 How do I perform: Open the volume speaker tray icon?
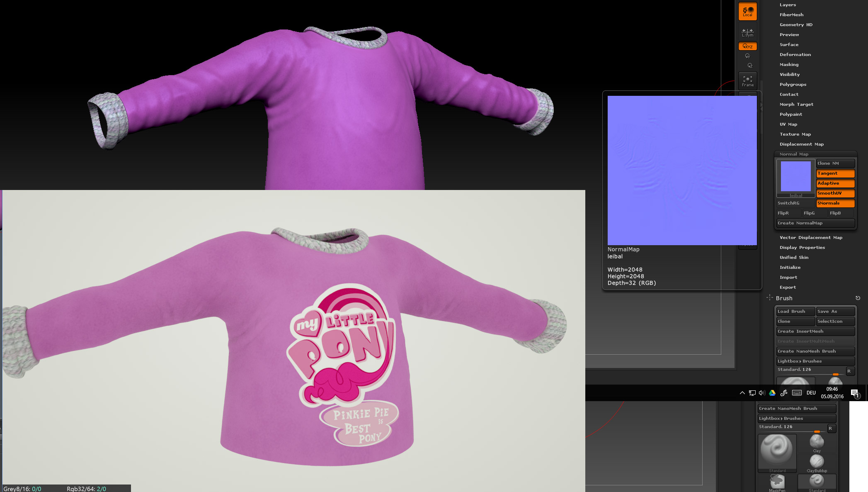(x=762, y=393)
